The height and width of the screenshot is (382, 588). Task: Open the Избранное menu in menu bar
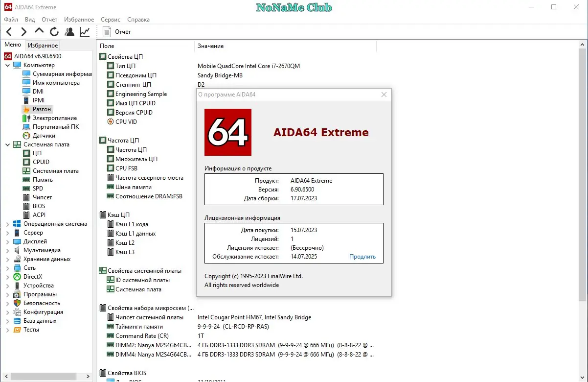pos(79,20)
